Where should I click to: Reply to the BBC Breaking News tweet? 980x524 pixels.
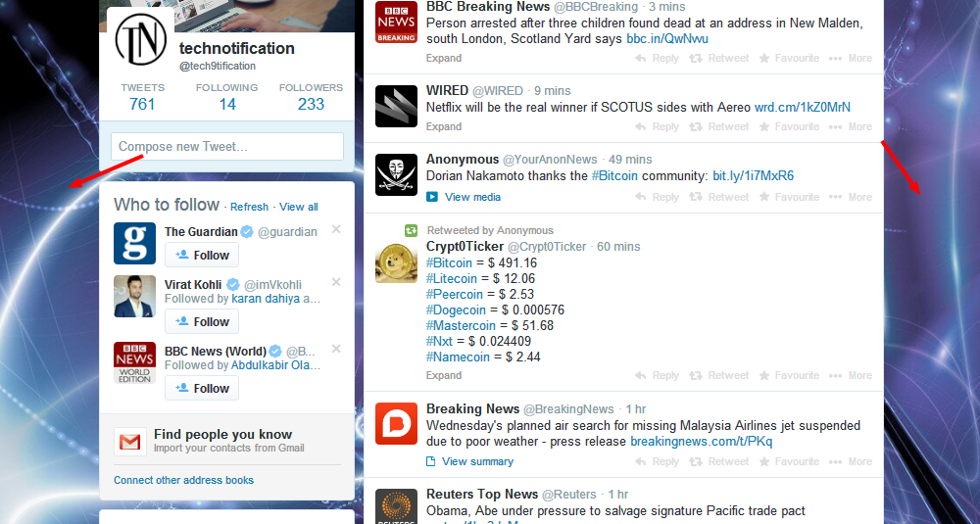coord(657,58)
